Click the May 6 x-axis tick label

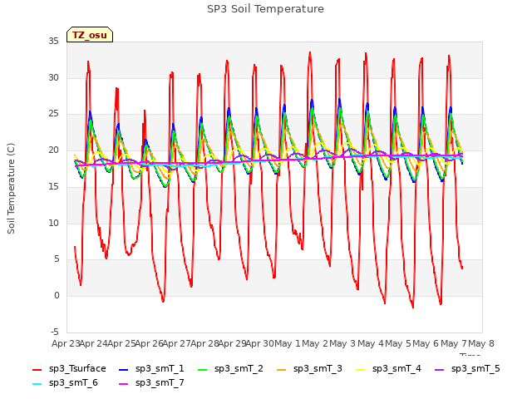click(x=426, y=343)
